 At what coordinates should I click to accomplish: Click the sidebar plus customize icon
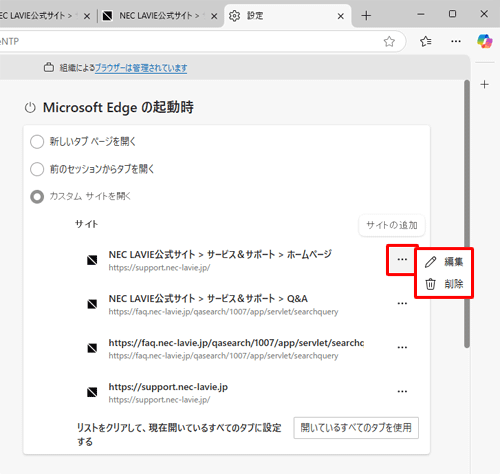[485, 84]
